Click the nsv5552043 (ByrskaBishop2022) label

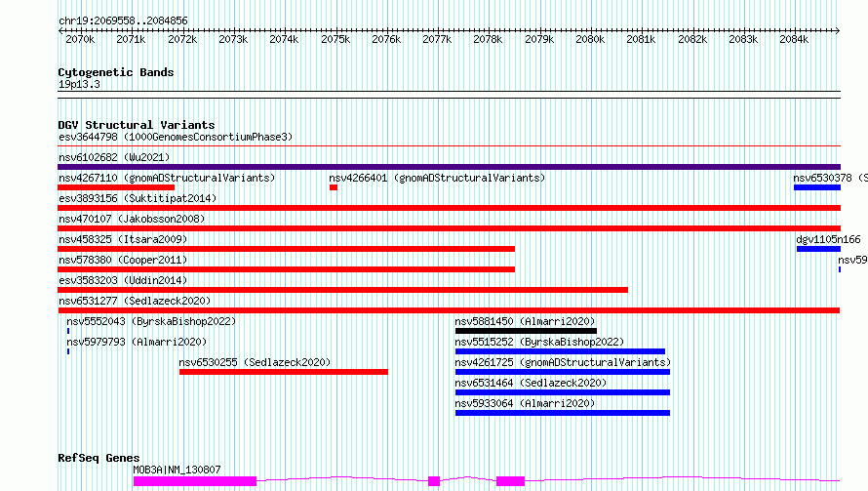(x=151, y=321)
